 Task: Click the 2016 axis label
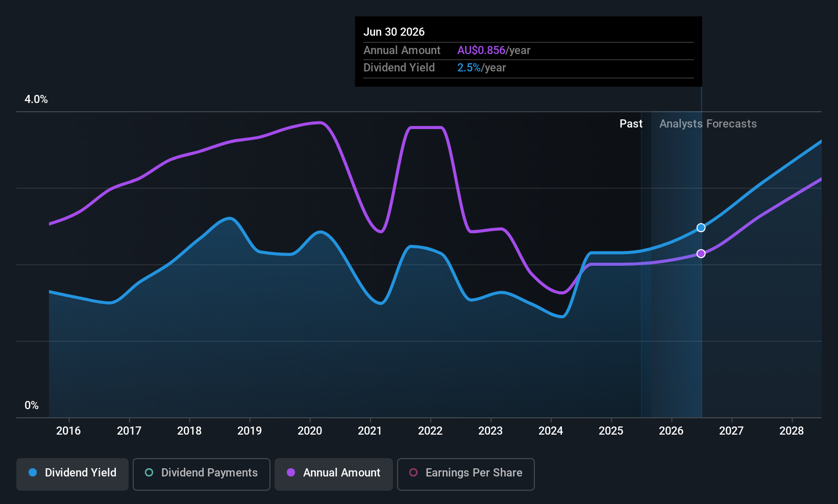[68, 431]
